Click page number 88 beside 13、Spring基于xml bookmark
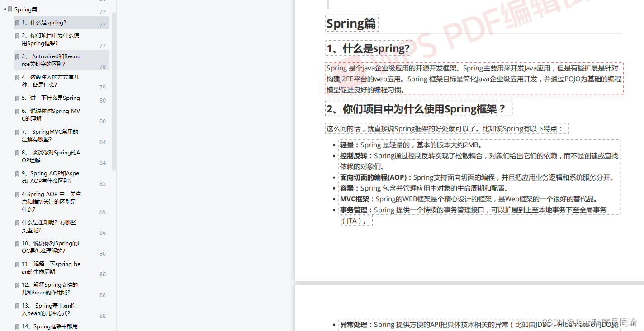The image size is (644, 331). coord(103,316)
